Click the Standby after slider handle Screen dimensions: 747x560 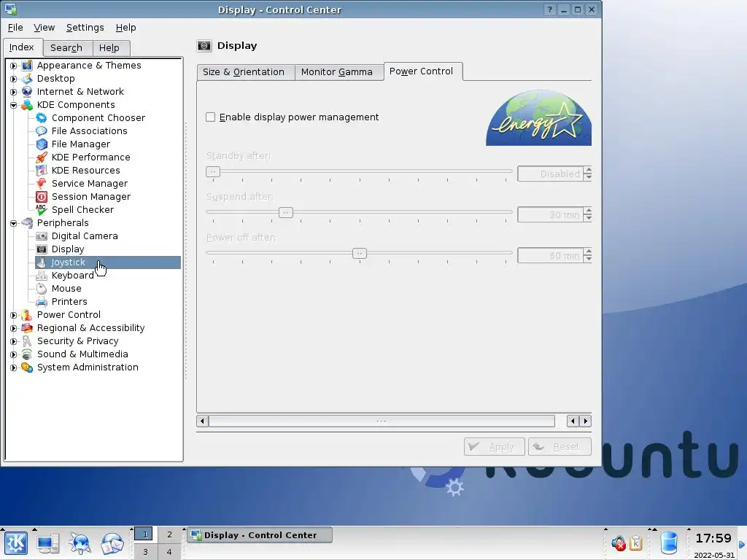pyautogui.click(x=213, y=171)
